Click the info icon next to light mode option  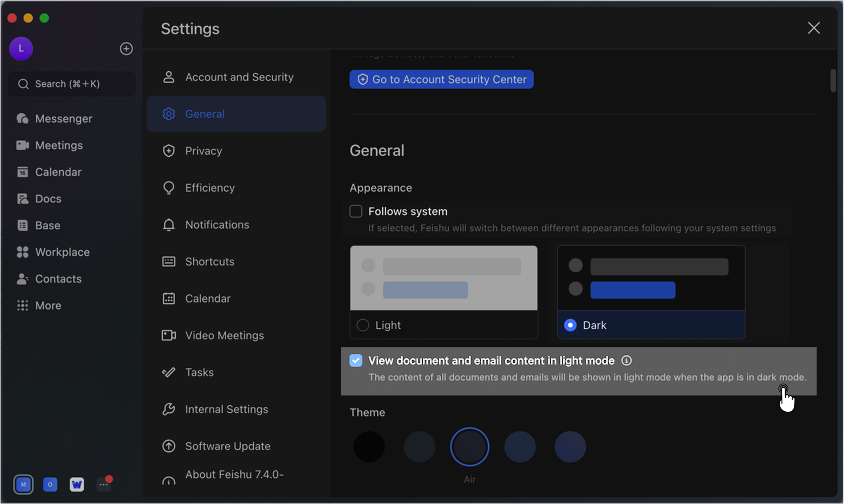pyautogui.click(x=626, y=360)
